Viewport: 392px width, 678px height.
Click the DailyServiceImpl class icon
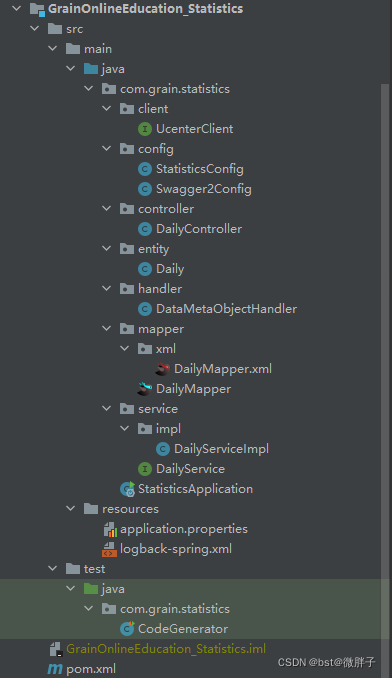163,449
